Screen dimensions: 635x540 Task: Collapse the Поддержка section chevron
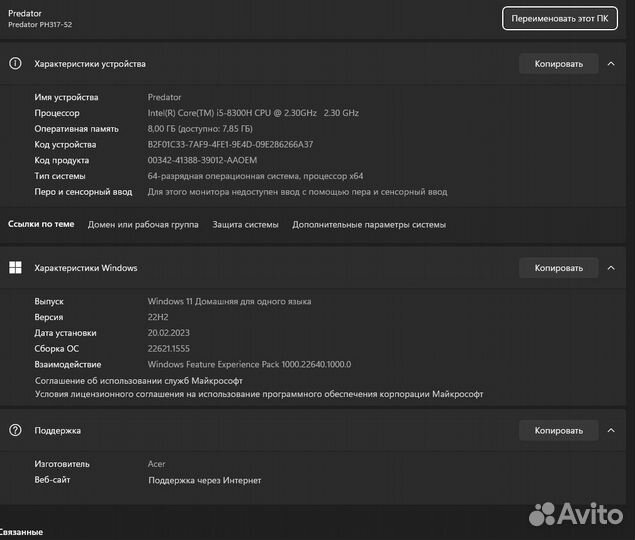[611, 430]
